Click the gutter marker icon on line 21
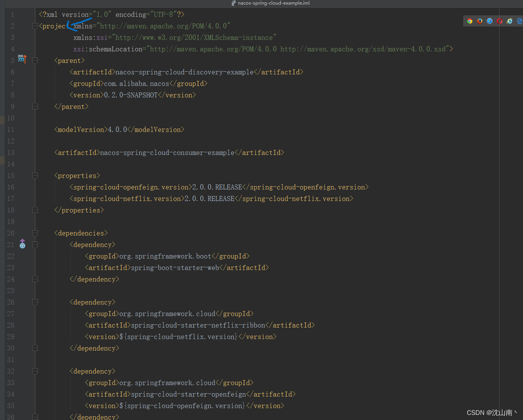Image resolution: width=523 pixels, height=420 pixels. tap(22, 244)
